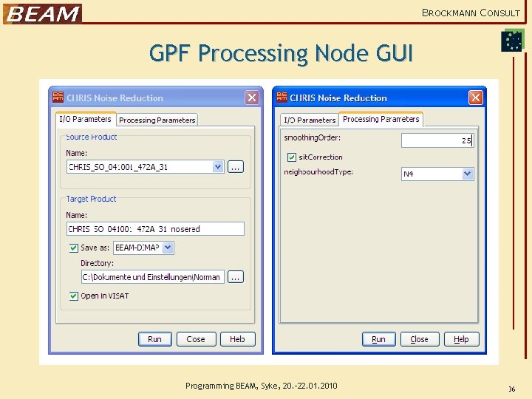
Task: Select Processing Parameters tab in left dialog
Action: 157,120
